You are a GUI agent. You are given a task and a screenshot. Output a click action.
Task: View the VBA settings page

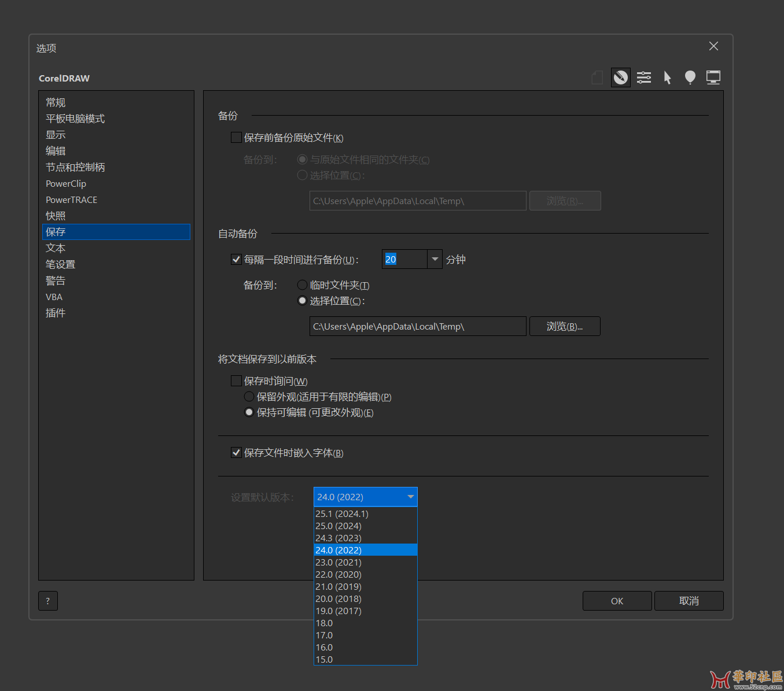pyautogui.click(x=116, y=297)
